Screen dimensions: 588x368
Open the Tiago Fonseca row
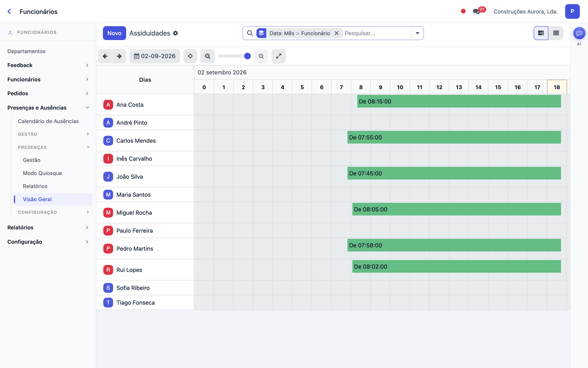[145, 302]
